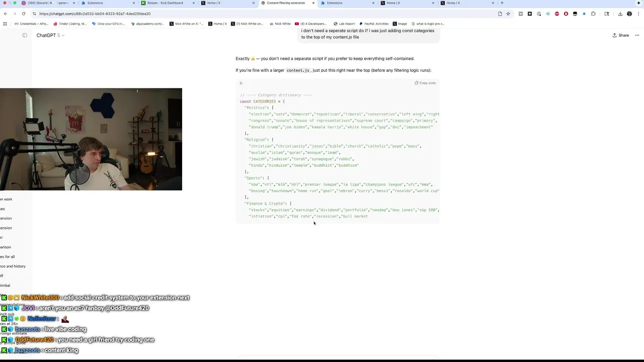Open the Lab Report bookmark
The width and height of the screenshot is (644, 362).
(344, 24)
